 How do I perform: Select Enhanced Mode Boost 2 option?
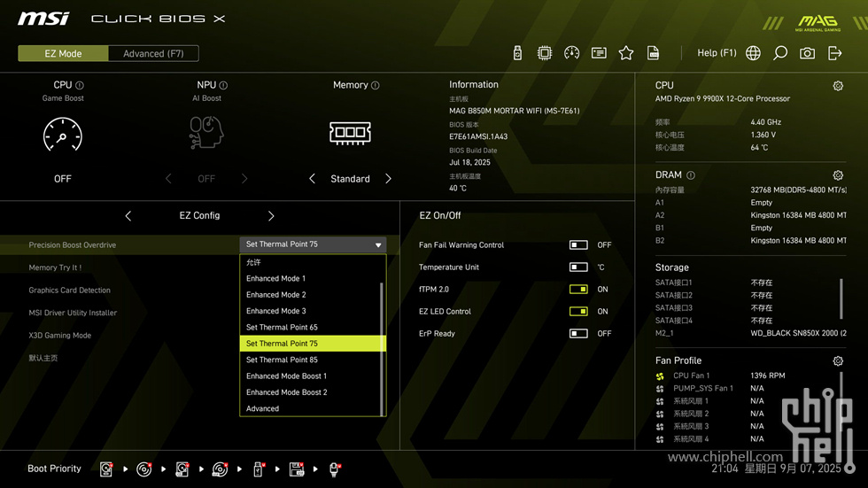[x=310, y=392]
